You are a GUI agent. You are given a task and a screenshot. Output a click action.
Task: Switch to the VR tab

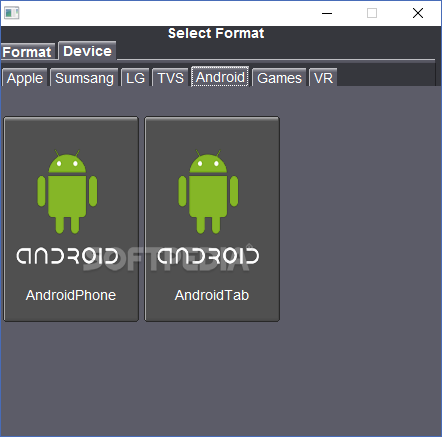point(323,78)
